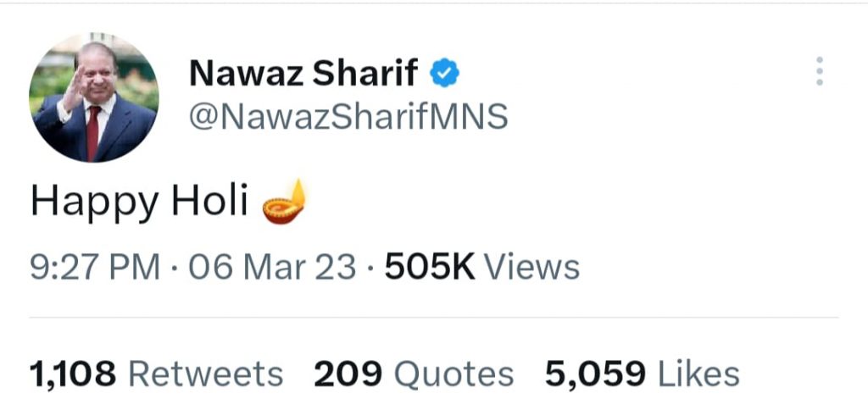Screen dimensions: 868x410
Task: Open the Nawaz Sharif display name
Action: [x=303, y=73]
